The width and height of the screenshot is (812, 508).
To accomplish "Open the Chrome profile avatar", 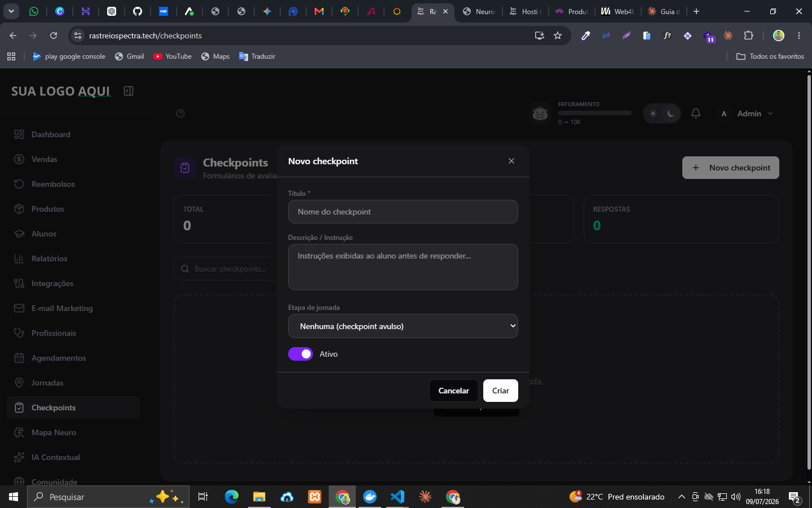I will coord(779,36).
